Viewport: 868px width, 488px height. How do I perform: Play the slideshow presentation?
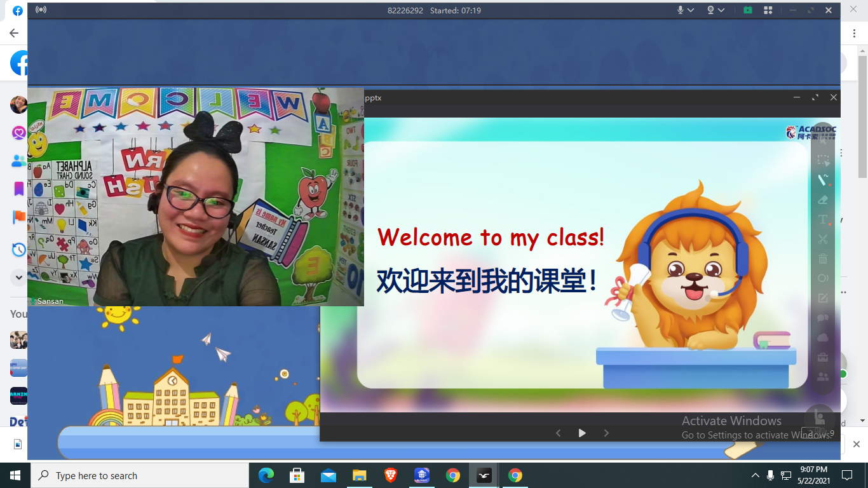pyautogui.click(x=582, y=433)
